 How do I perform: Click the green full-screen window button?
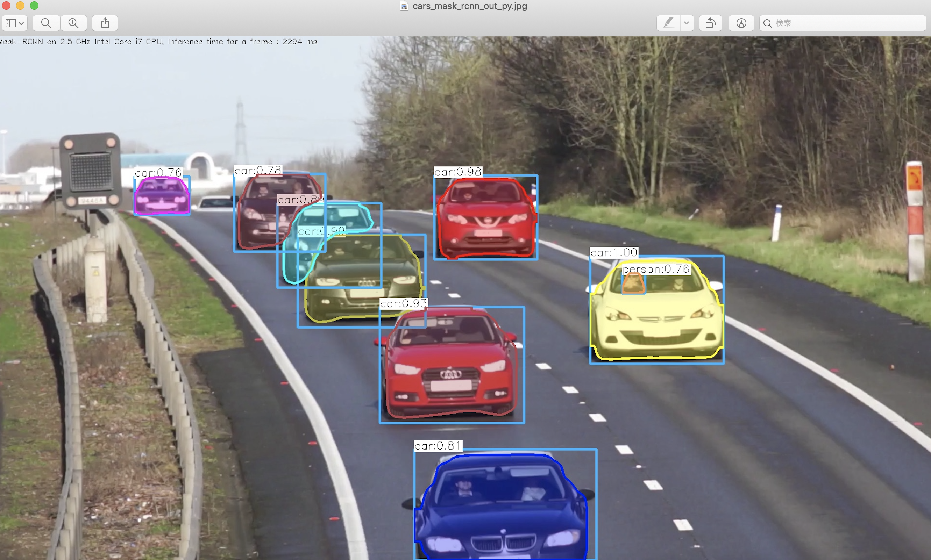pyautogui.click(x=34, y=5)
